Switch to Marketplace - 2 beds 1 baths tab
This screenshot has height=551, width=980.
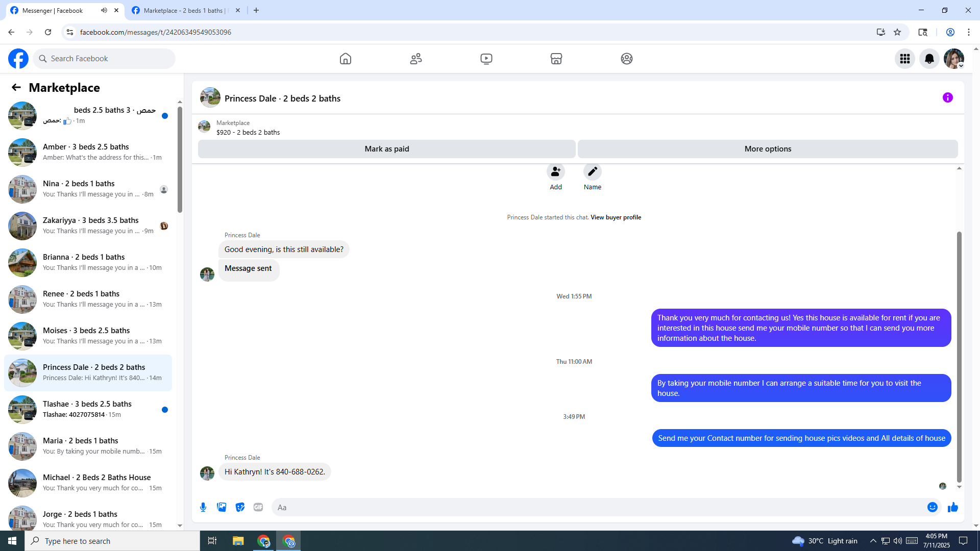(x=186, y=10)
